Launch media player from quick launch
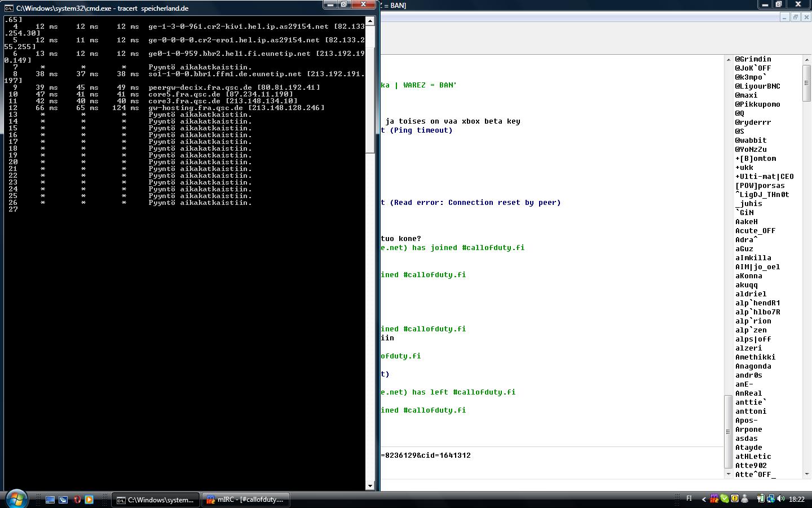The width and height of the screenshot is (812, 508). [x=89, y=500]
